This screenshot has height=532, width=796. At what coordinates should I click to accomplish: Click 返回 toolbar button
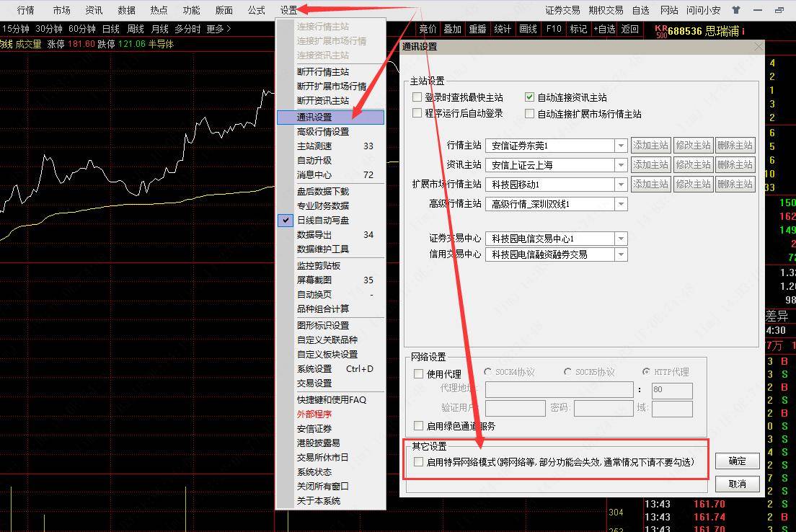(630, 29)
